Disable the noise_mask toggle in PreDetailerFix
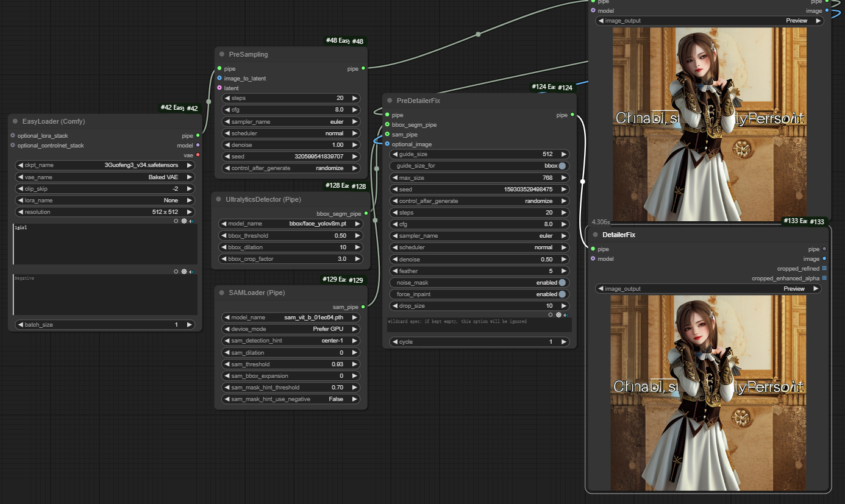845x504 pixels. 562,283
